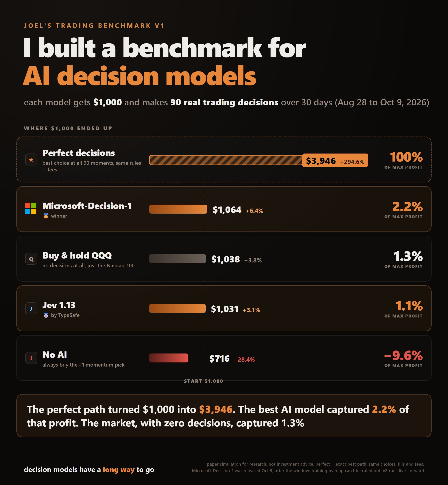Viewport: 448px width, 485px height.
Task: Click the Microsoft four-color logo
Action: (31, 208)
